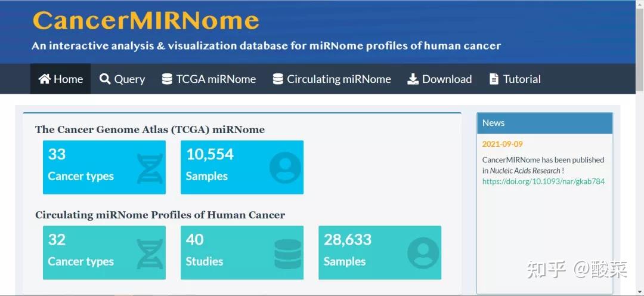Click the TCGA miRNome database icon
Screen dimensions: 644x296
point(167,79)
